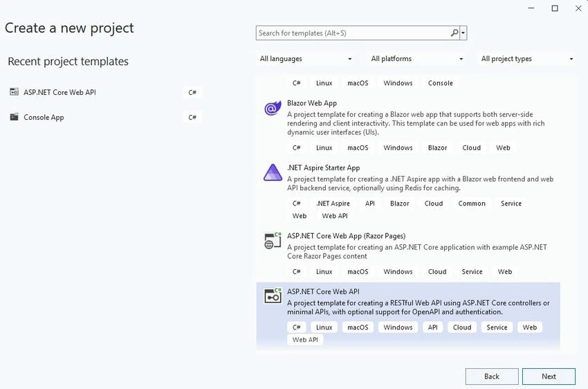Click the Web API tag under Aspire Starter App

click(x=335, y=216)
